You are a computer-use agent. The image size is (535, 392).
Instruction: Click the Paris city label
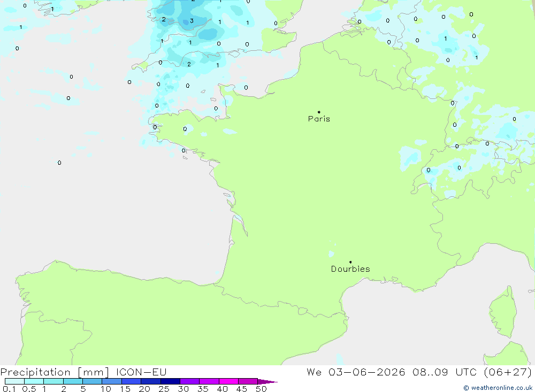tap(319, 119)
